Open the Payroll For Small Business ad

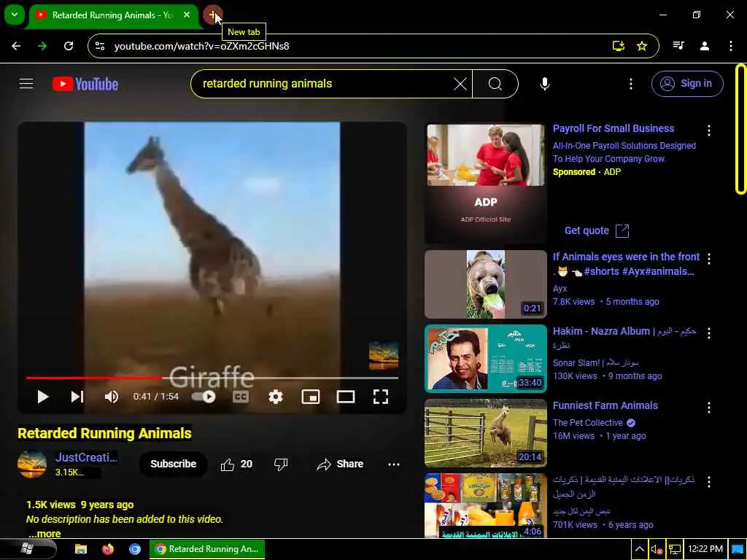pos(613,128)
